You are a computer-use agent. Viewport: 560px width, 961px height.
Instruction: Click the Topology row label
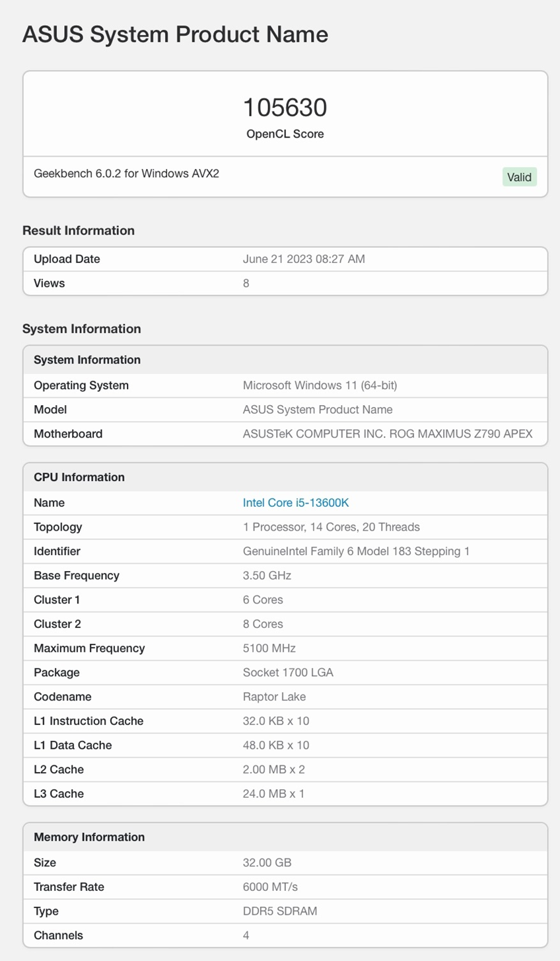[x=58, y=527]
